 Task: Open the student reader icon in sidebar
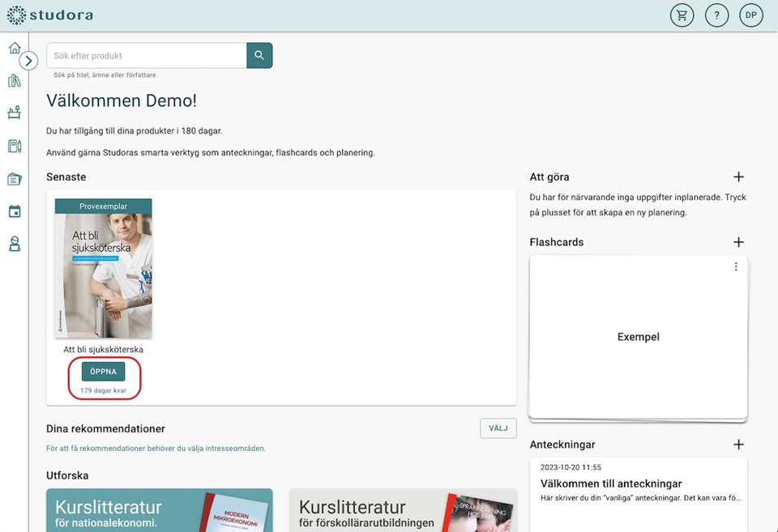pyautogui.click(x=14, y=244)
